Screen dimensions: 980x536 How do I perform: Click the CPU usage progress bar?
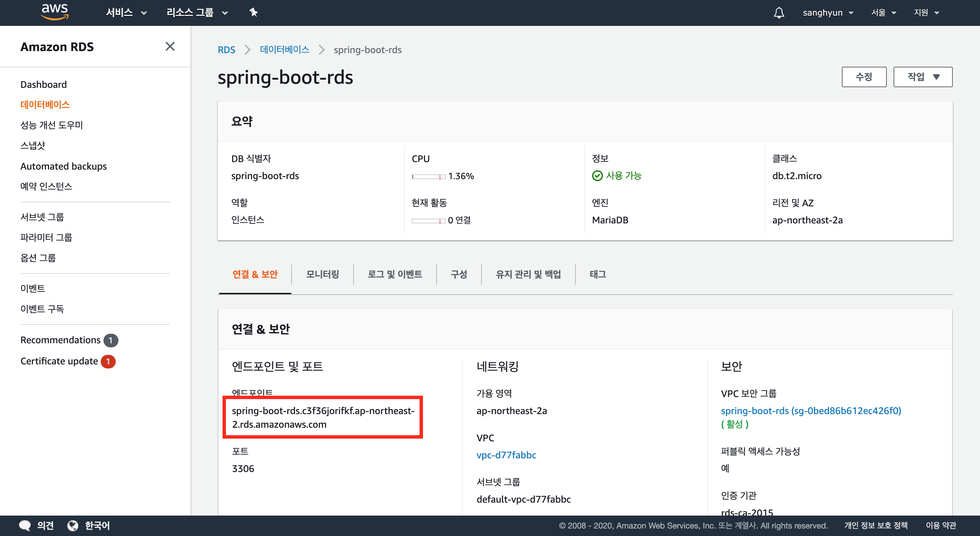coord(428,177)
